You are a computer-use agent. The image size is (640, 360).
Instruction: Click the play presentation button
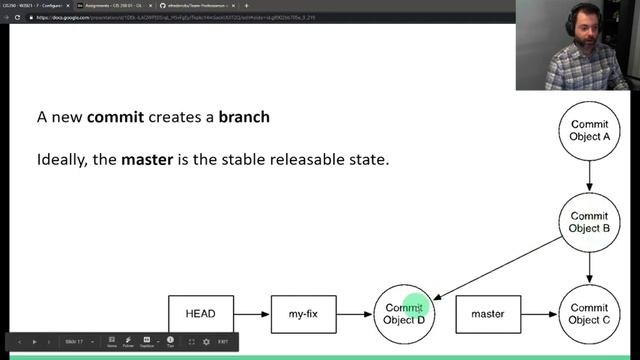(35, 342)
